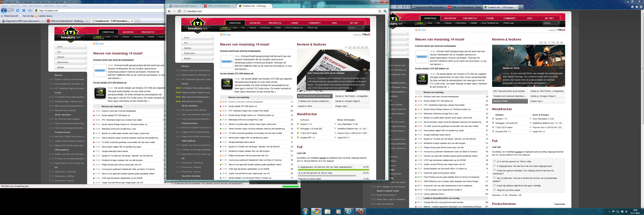
Task: Select 'Vlieg toch op met je rotpoll' option
Action: coord(494,190)
